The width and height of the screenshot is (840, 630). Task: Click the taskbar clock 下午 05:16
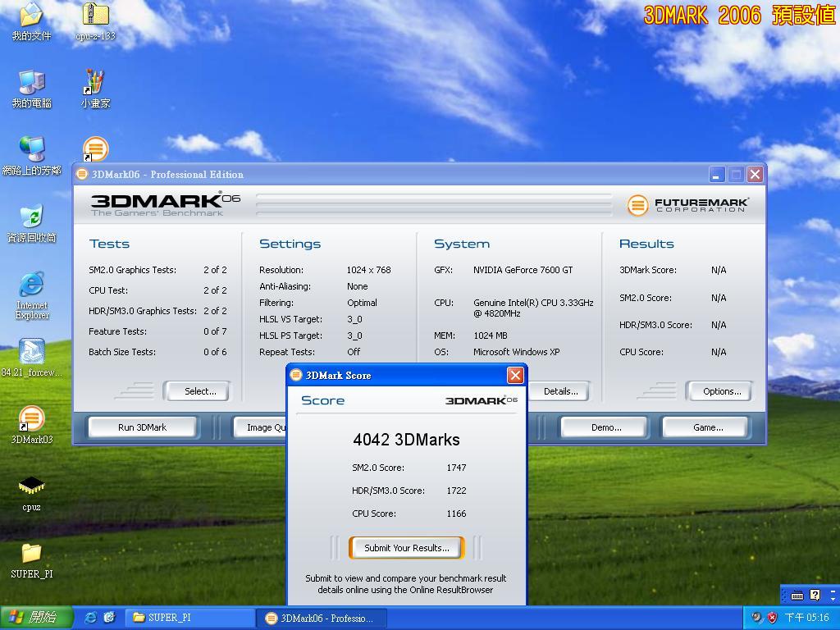pyautogui.click(x=807, y=618)
